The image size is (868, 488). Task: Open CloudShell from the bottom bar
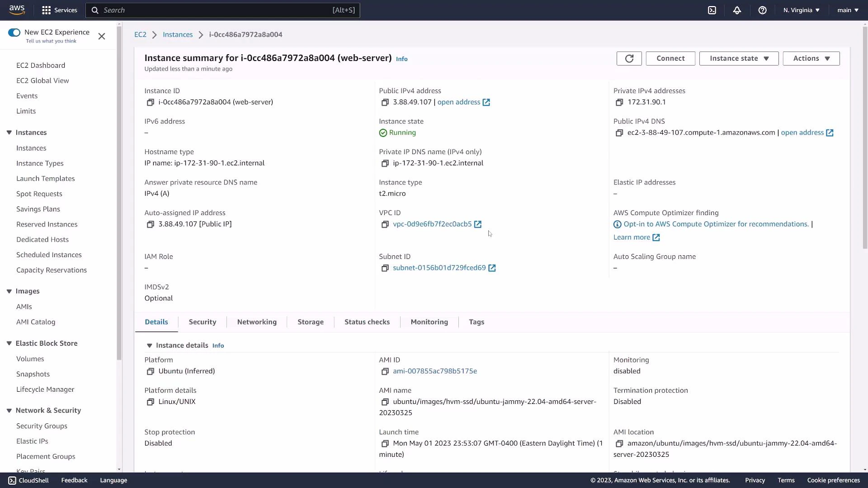[x=28, y=480]
